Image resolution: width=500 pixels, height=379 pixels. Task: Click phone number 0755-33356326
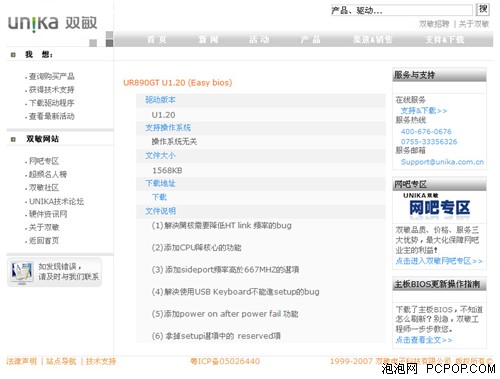(429, 142)
